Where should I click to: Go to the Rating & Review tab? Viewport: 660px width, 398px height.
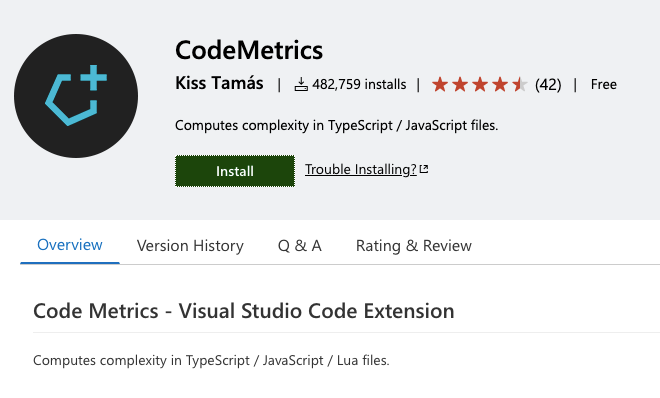pyautogui.click(x=414, y=245)
